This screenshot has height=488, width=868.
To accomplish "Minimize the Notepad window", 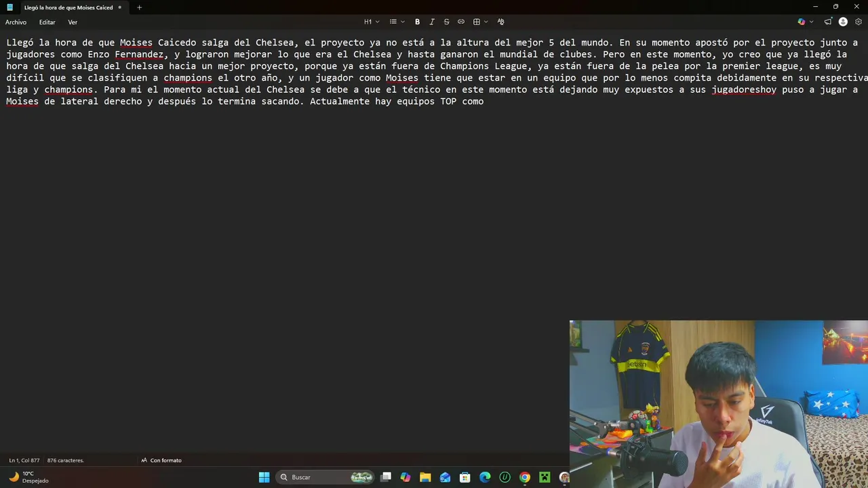I will pos(815,7).
